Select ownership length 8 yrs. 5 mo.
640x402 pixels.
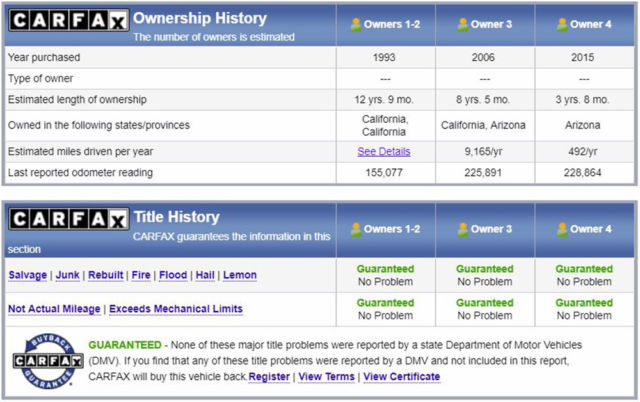[x=483, y=100]
